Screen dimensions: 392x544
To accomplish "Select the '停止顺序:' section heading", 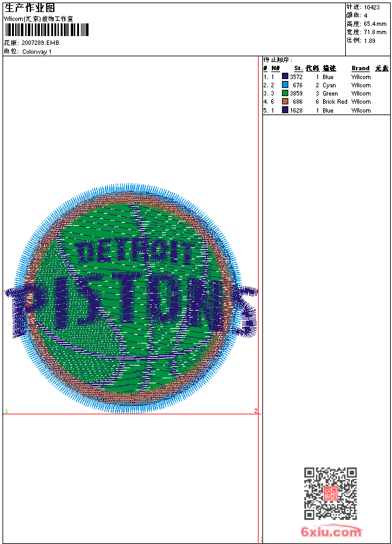I will click(278, 60).
